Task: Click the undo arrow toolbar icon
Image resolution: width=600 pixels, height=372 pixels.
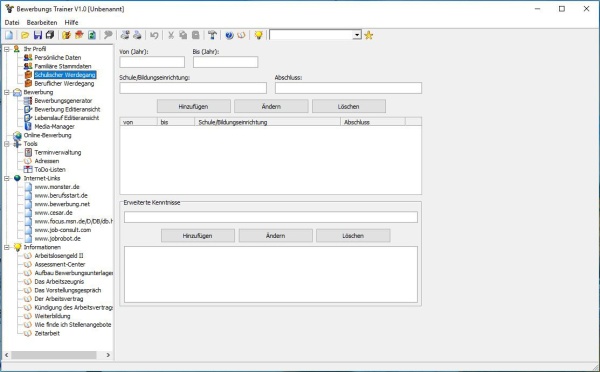Action: coord(154,35)
